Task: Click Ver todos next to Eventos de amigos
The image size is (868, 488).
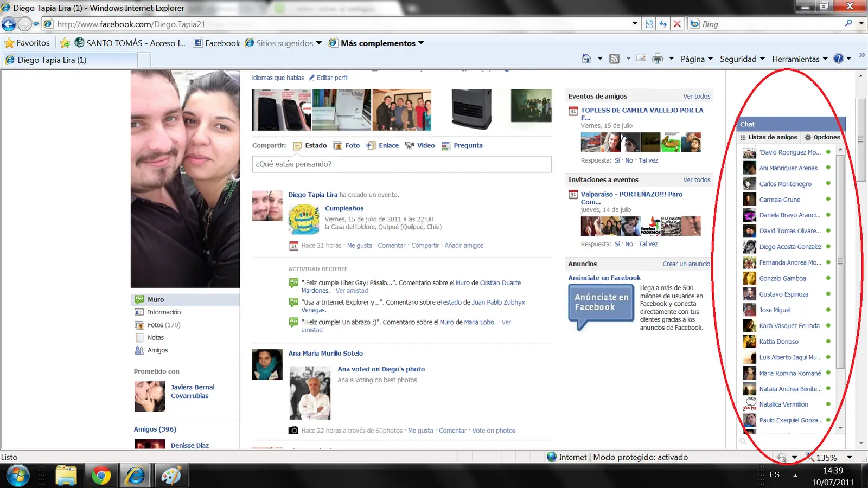Action: (x=697, y=96)
